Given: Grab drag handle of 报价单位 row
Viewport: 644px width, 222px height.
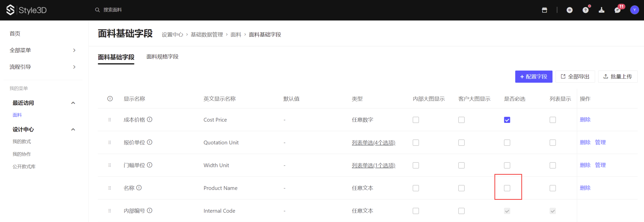Looking at the screenshot, I should 110,142.
